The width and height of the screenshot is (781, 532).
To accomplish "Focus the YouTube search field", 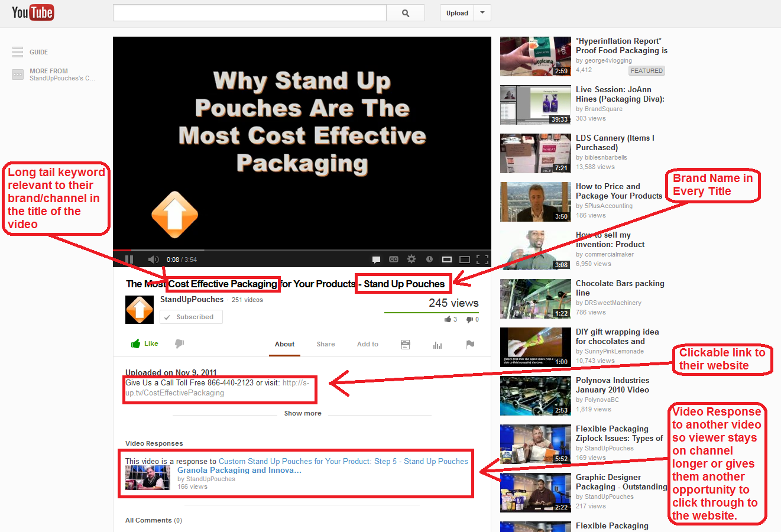I will 249,13.
